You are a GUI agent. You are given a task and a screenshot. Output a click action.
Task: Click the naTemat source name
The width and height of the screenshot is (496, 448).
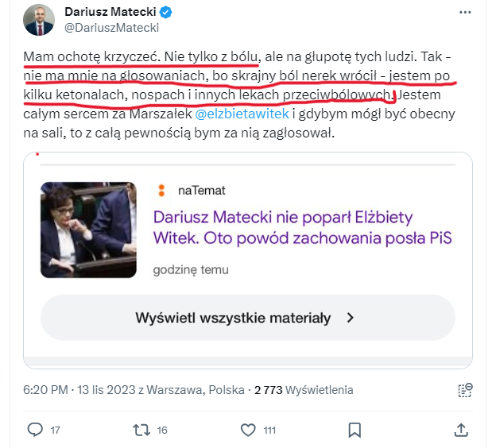(201, 191)
